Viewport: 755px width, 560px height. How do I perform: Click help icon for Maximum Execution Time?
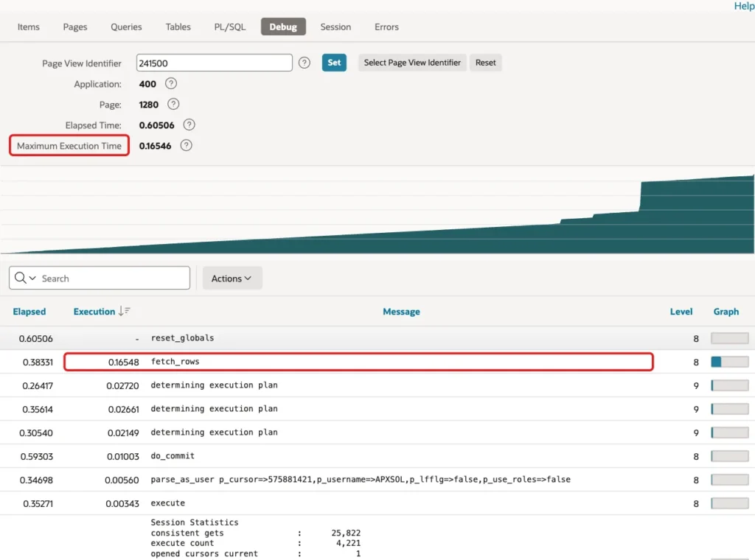click(x=187, y=146)
